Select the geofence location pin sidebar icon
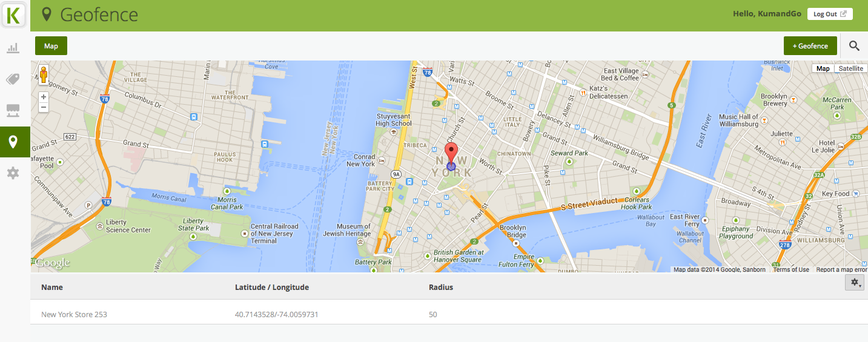This screenshot has width=868, height=342. (13, 142)
